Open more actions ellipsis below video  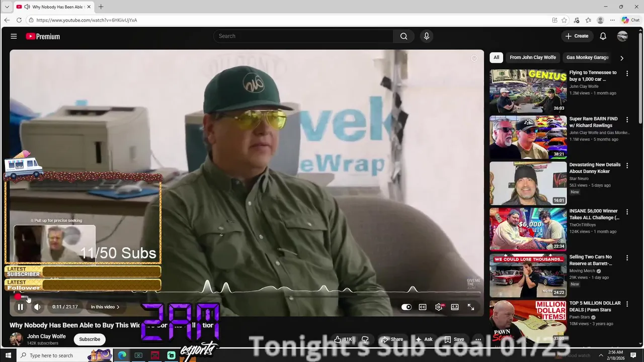(478, 339)
